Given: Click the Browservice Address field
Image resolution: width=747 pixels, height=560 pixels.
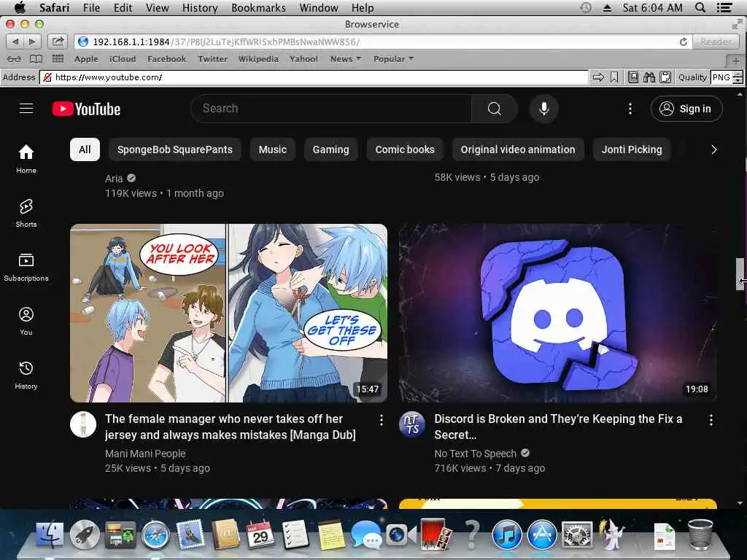Looking at the screenshot, I should tap(314, 77).
